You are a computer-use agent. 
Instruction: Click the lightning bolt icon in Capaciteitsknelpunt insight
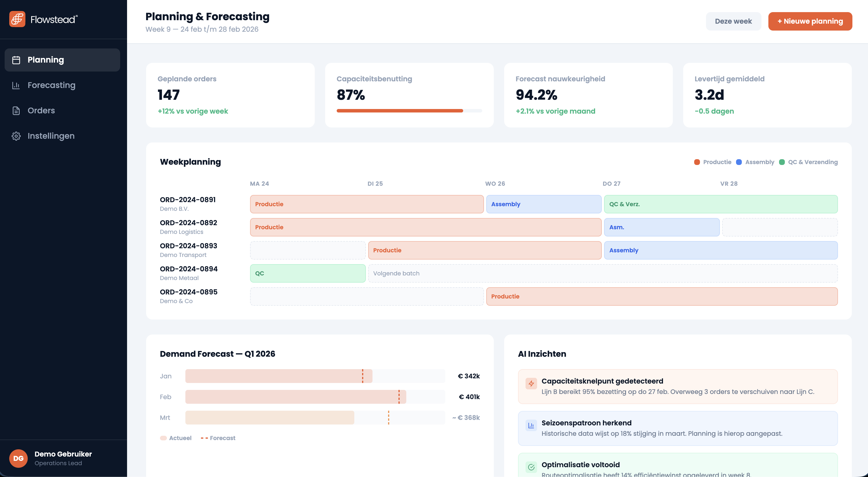coord(531,384)
